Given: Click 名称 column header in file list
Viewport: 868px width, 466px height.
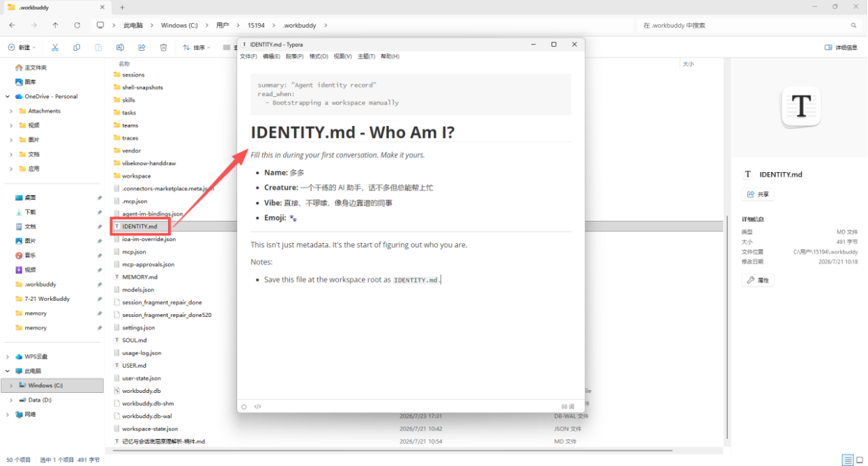Looking at the screenshot, I should (124, 63).
